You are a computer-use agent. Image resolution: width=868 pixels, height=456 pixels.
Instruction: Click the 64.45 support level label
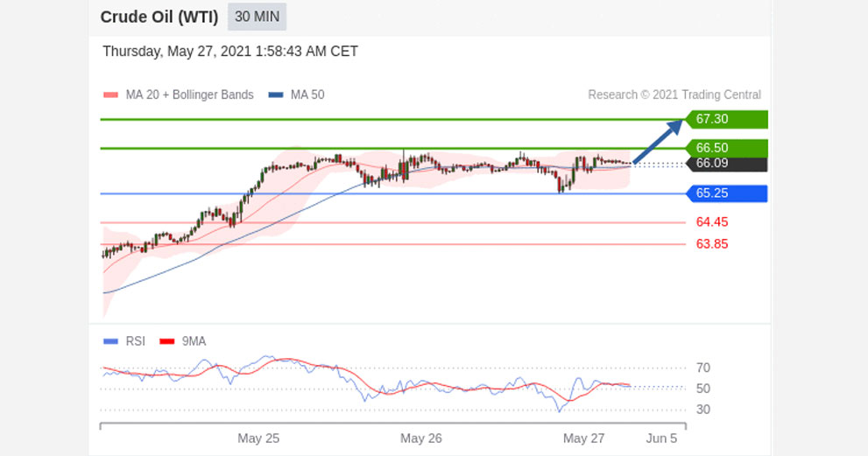coord(712,222)
